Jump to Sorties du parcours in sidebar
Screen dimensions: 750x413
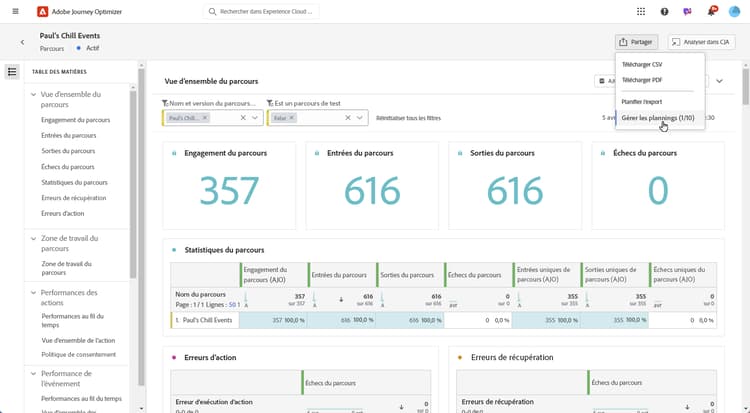tap(68, 151)
